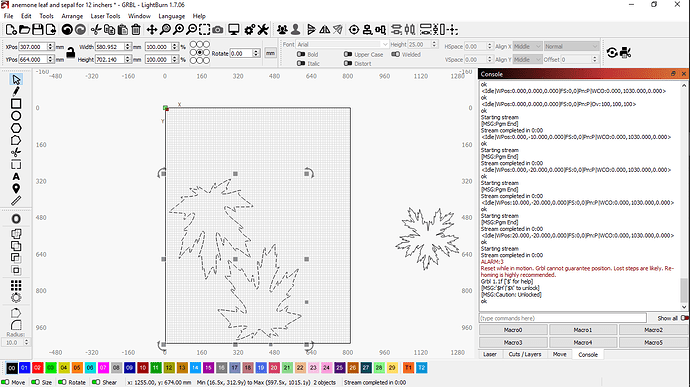Click the Macro0 button
Image resolution: width=690 pixels, height=387 pixels.
click(x=513, y=330)
